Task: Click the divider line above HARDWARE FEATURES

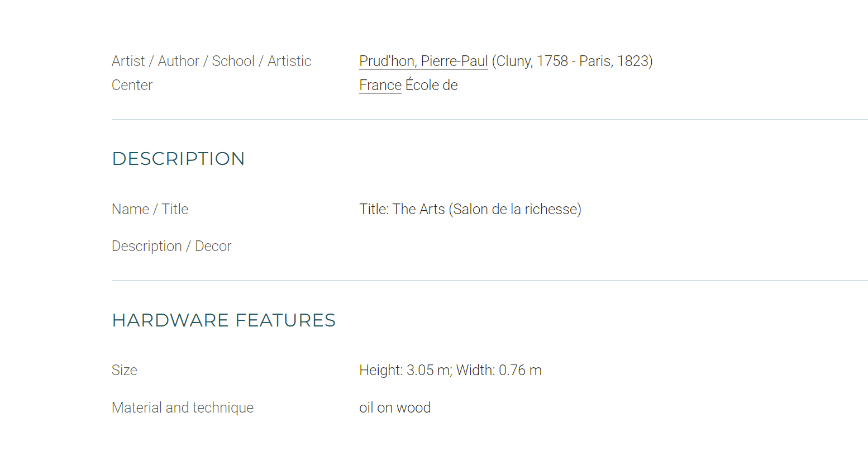Action: click(490, 281)
